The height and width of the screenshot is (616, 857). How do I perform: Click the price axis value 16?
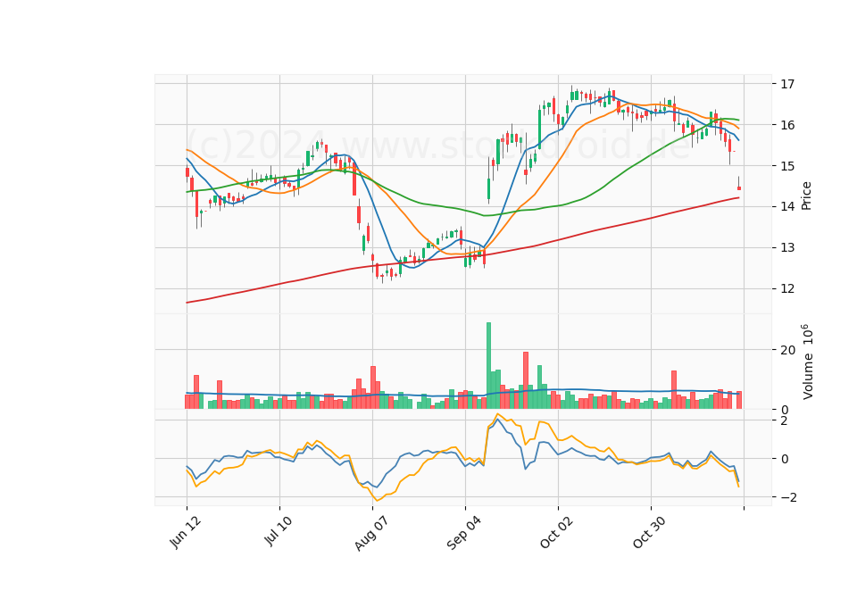point(787,125)
